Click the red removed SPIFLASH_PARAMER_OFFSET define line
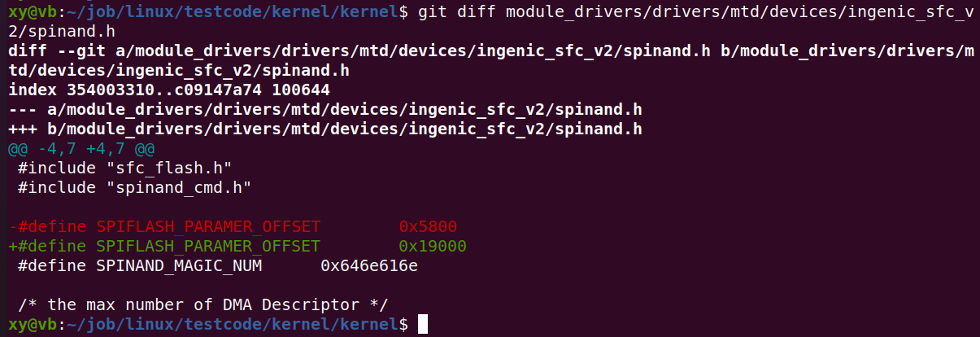 click(233, 226)
